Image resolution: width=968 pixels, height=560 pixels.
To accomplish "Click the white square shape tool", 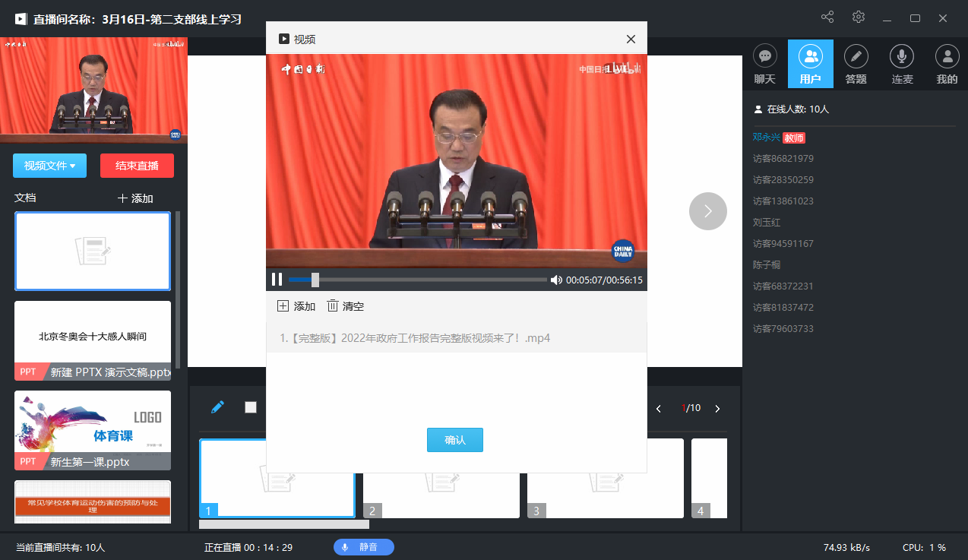I will pyautogui.click(x=251, y=407).
